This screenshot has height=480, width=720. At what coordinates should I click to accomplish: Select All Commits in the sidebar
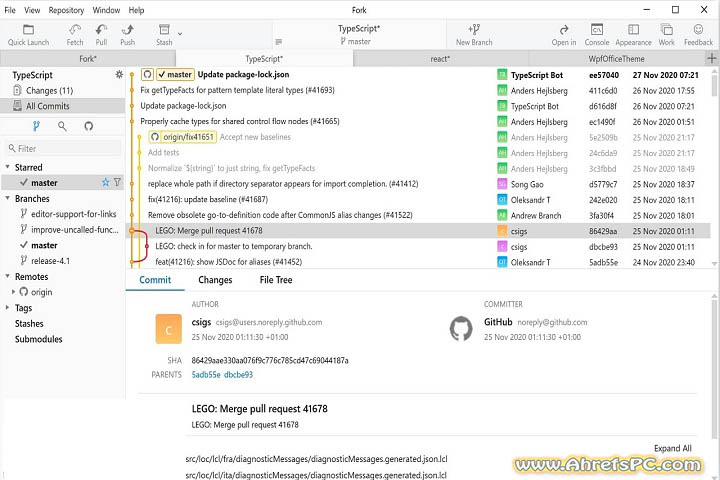(62, 106)
